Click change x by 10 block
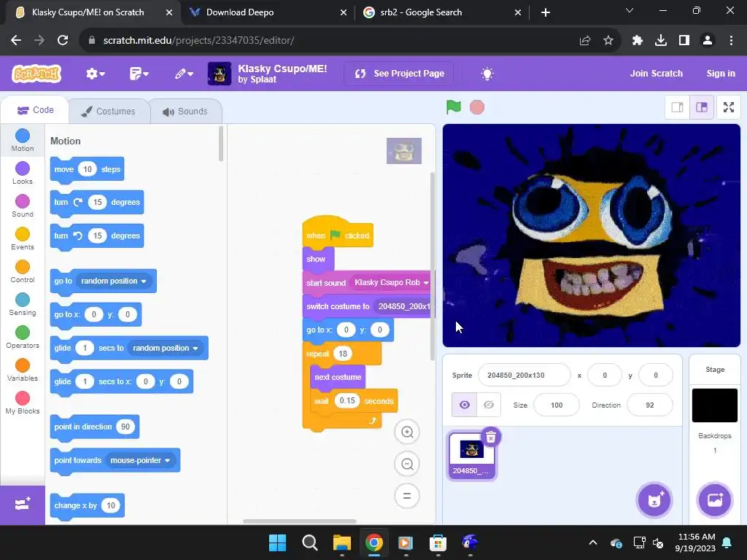 88,506
